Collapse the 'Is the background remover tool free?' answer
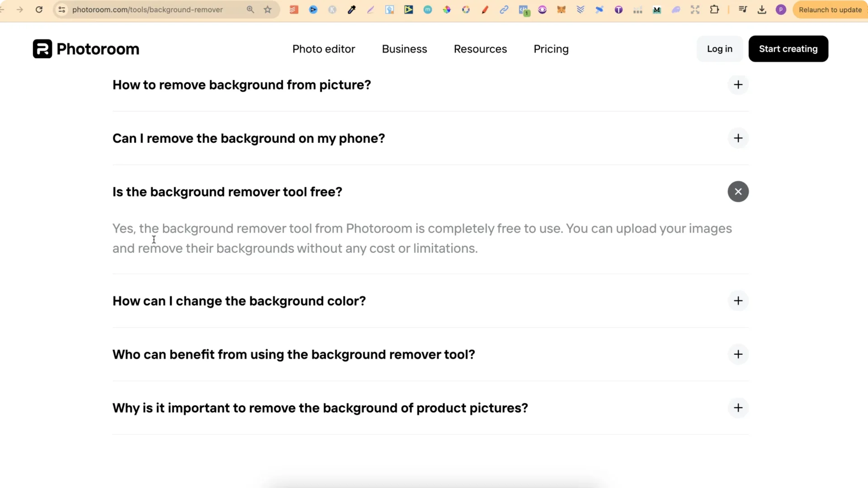Image resolution: width=868 pixels, height=488 pixels. pyautogui.click(x=738, y=192)
